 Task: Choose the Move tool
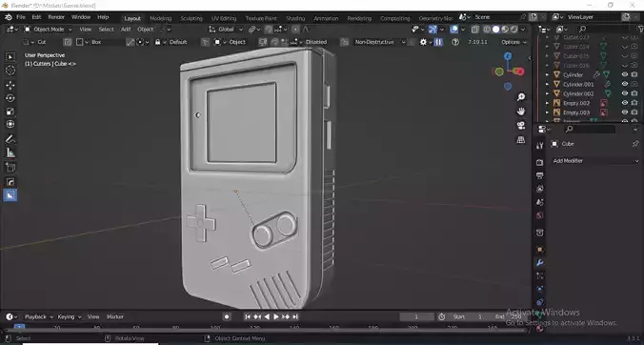coord(10,85)
